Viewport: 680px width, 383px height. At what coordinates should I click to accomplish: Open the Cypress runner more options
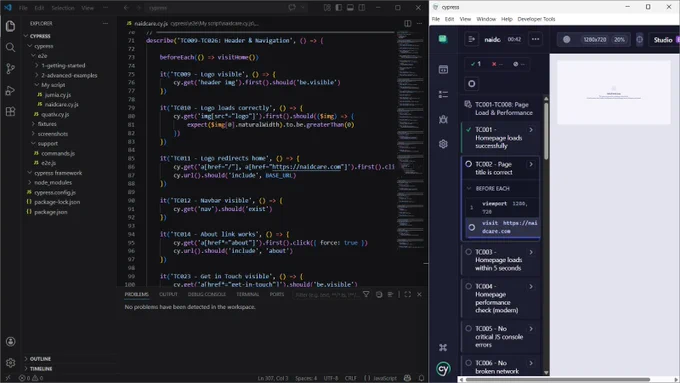pos(536,39)
